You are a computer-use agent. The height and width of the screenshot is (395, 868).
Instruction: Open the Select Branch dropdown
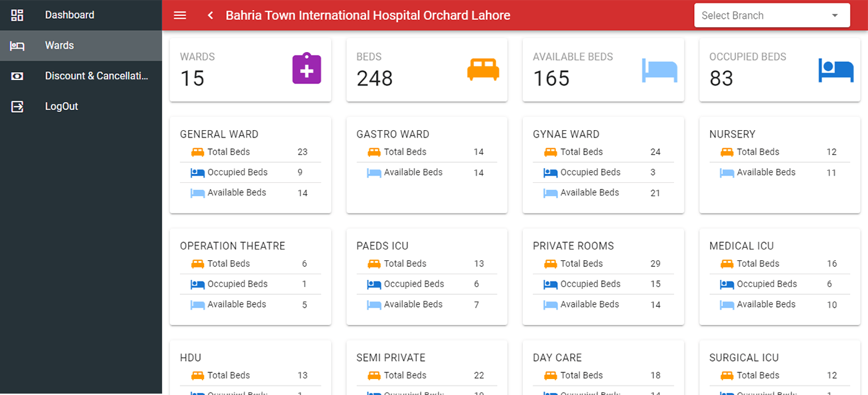772,15
